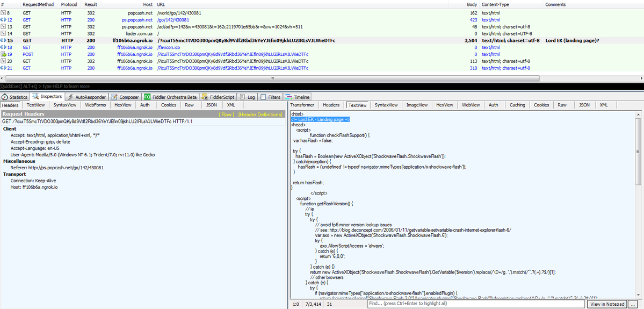Click the Inspectors magnifier icon
644x309 pixels.
click(x=36, y=97)
